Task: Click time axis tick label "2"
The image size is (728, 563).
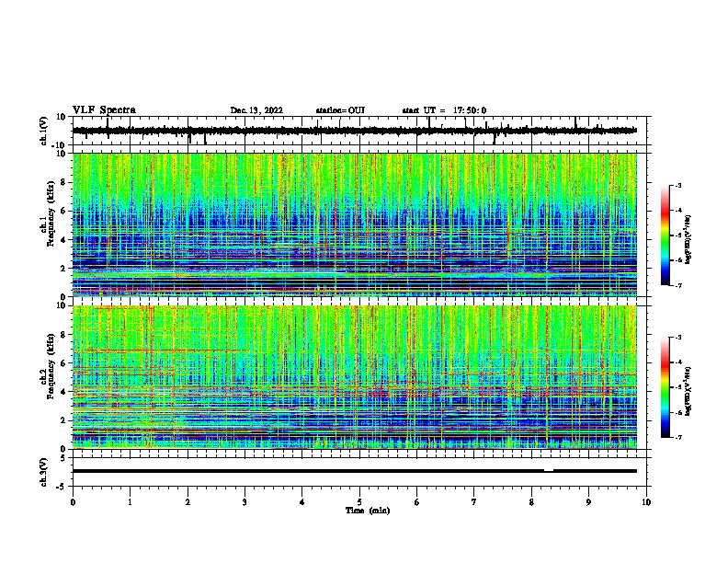Action: point(188,502)
